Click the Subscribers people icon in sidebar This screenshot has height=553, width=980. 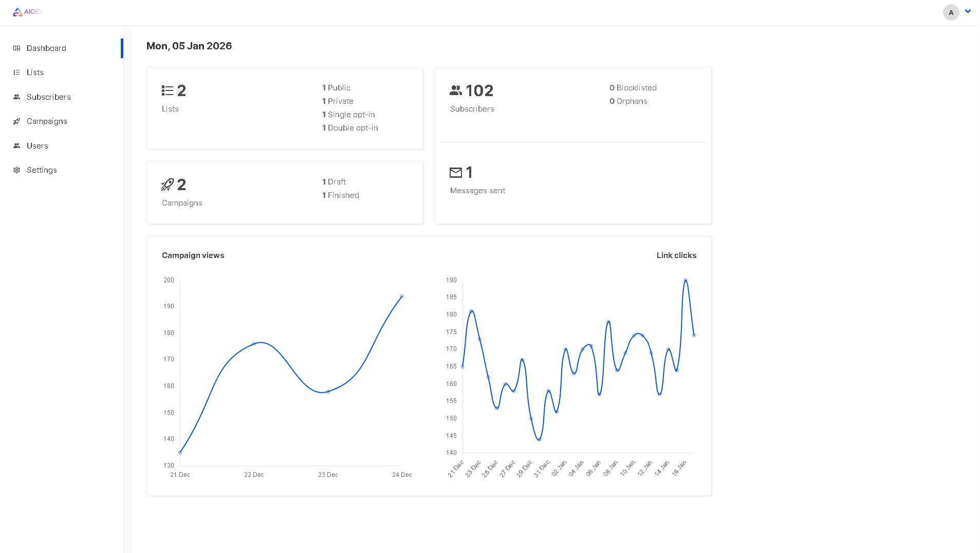17,97
